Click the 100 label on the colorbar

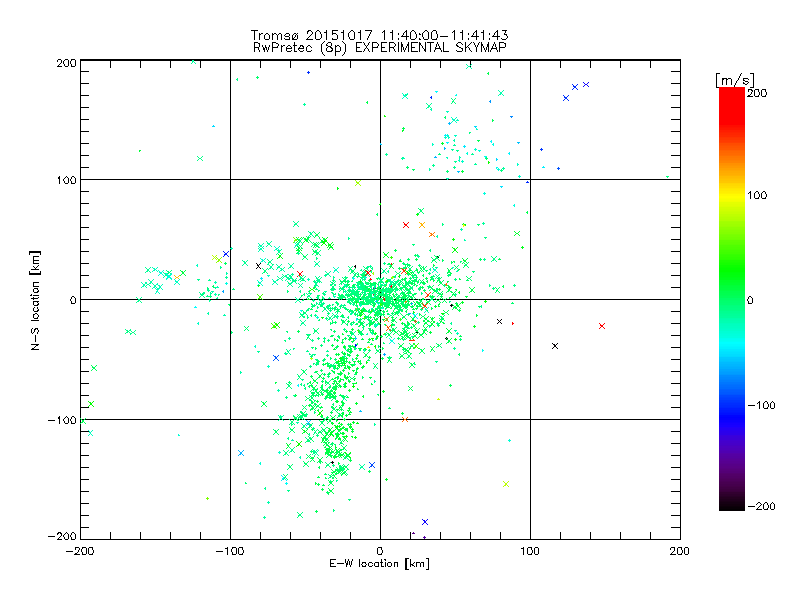click(757, 195)
